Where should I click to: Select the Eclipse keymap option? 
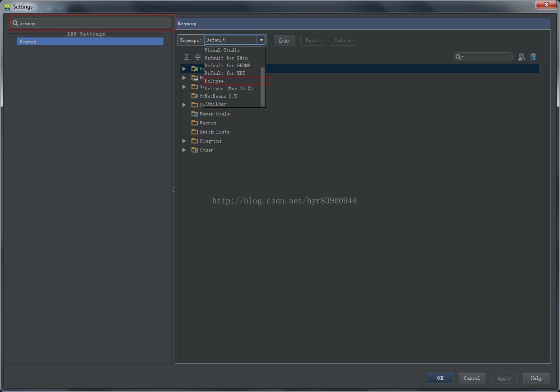(x=233, y=81)
